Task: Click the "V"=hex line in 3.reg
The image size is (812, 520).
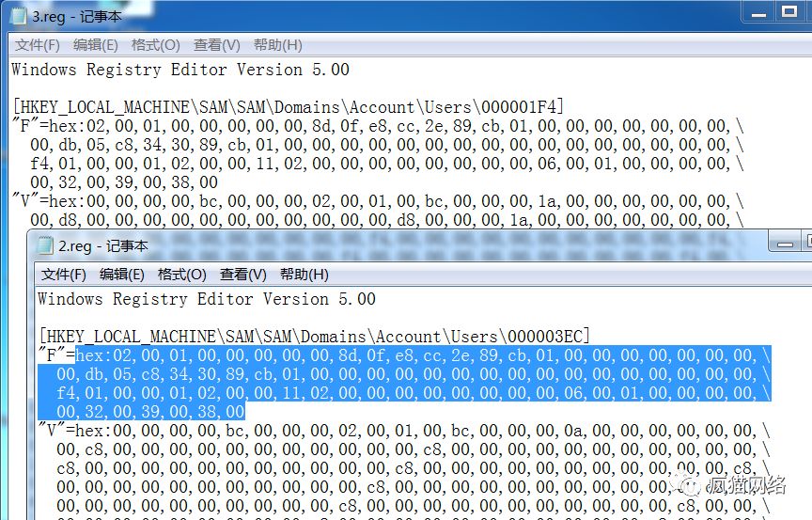Action: (x=378, y=201)
